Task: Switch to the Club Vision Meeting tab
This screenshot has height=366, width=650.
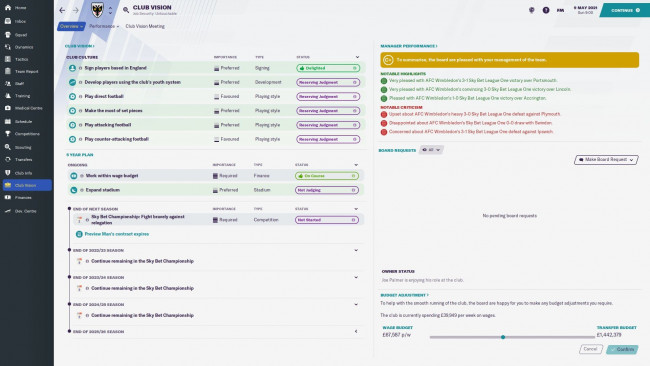Action: [145, 26]
